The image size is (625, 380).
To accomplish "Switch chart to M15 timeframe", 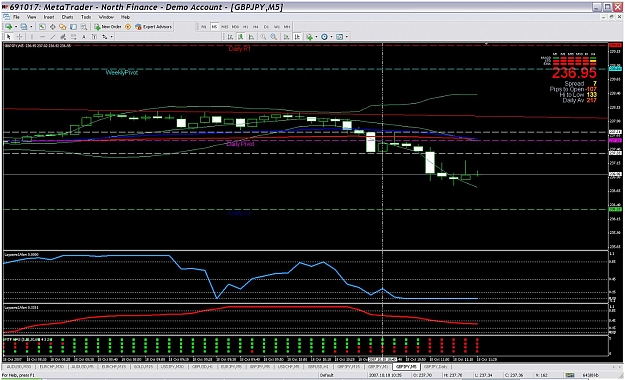I will (225, 27).
